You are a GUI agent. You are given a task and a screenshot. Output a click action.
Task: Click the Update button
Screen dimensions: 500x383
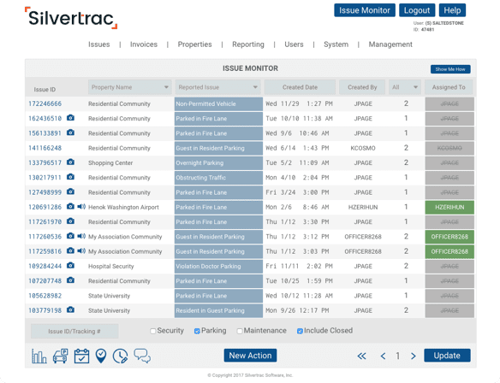click(447, 355)
